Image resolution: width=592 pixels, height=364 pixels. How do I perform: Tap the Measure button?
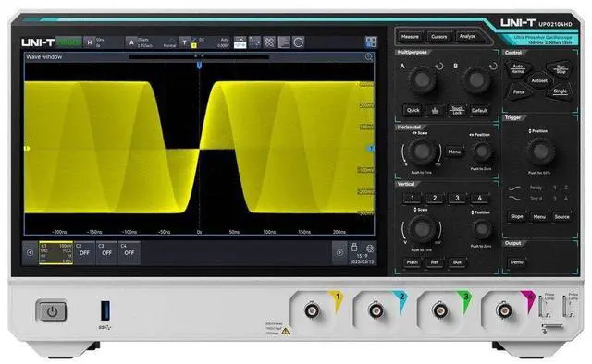coord(410,37)
